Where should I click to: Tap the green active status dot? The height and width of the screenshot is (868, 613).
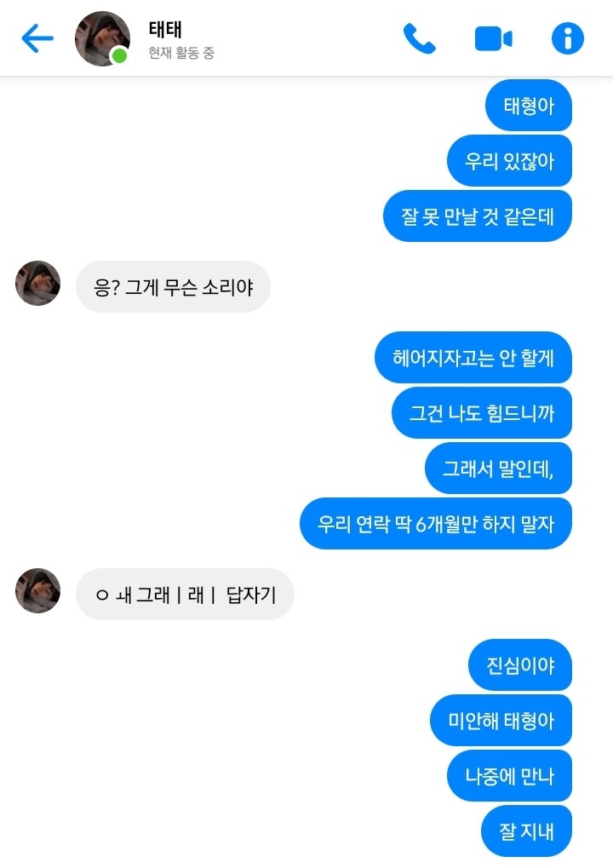(x=119, y=56)
